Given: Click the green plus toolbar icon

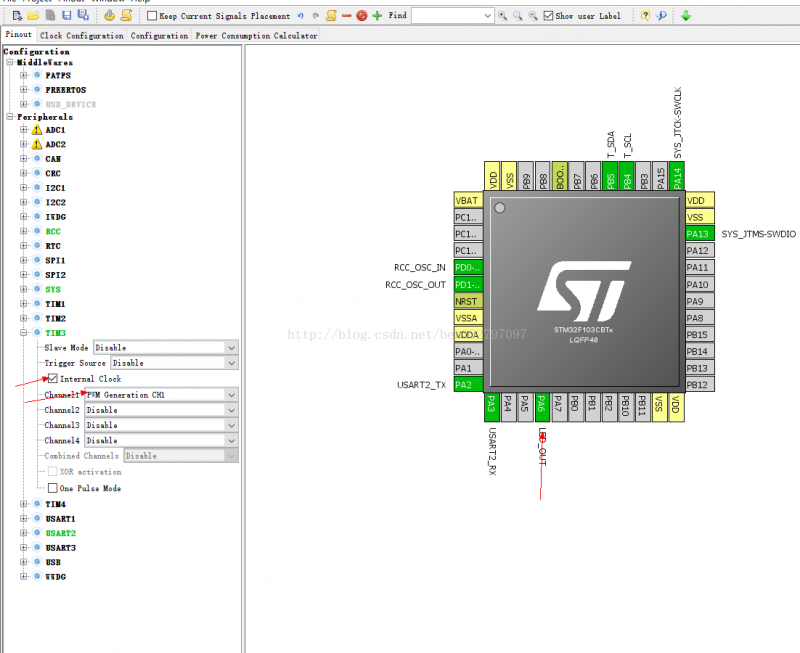Looking at the screenshot, I should [377, 16].
